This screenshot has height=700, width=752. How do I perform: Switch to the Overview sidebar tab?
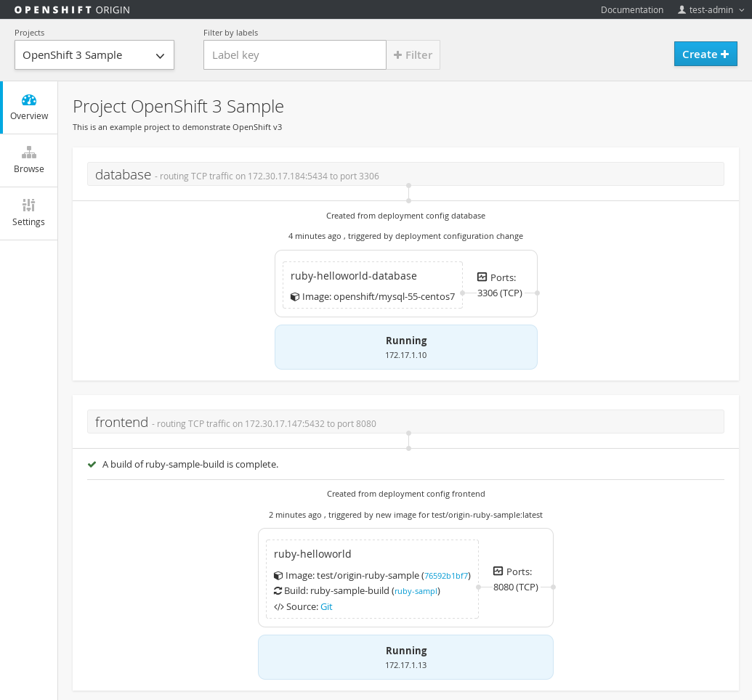point(29,107)
